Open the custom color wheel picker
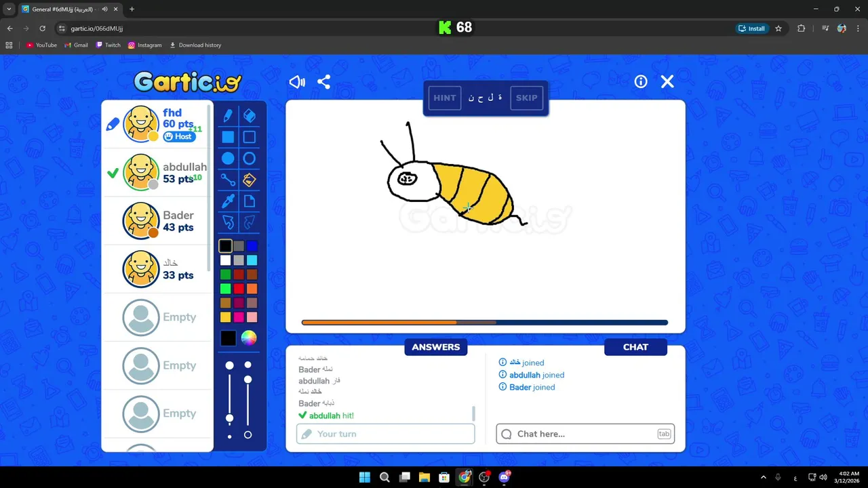Screen dimensions: 868x488 [x=249, y=338]
